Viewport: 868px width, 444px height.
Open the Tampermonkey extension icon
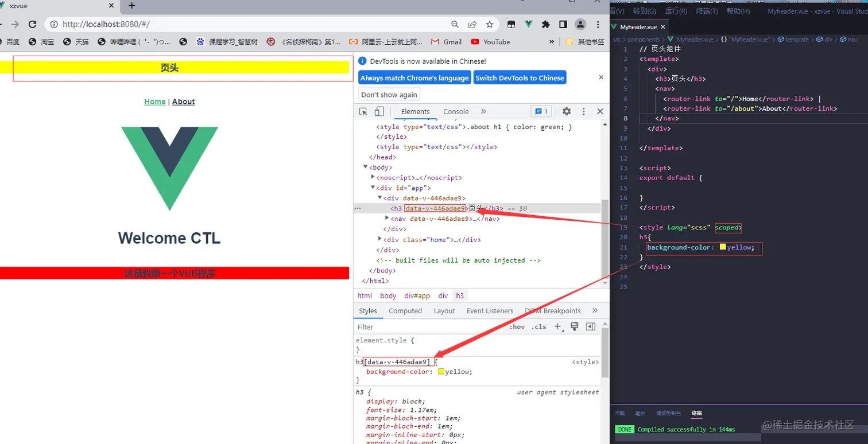click(x=511, y=25)
